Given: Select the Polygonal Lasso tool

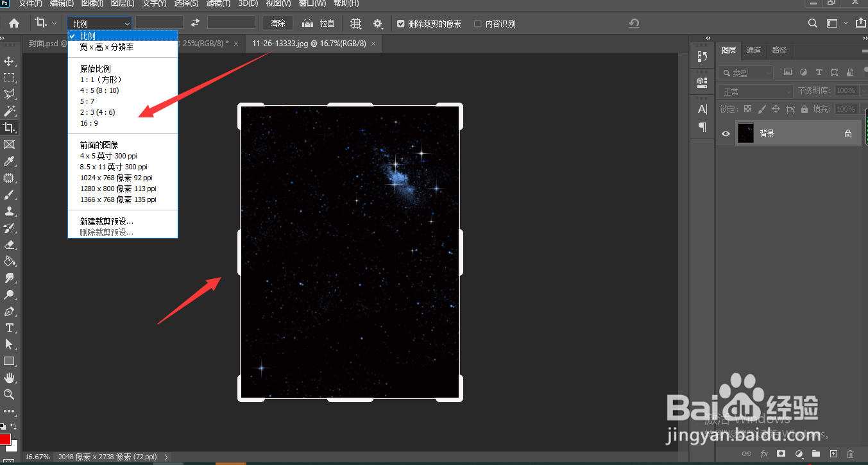Looking at the screenshot, I should 9,94.
